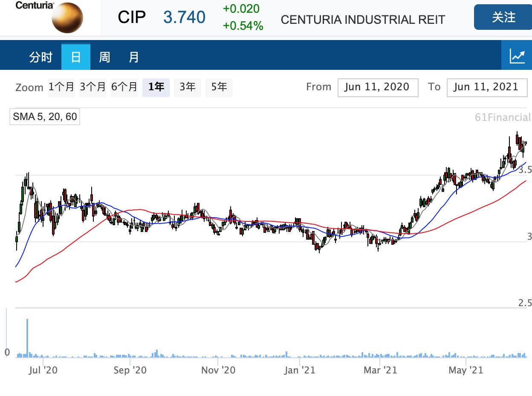This screenshot has height=396, width=532.
Task: Click the Jul '20 axis label
Action: point(44,370)
